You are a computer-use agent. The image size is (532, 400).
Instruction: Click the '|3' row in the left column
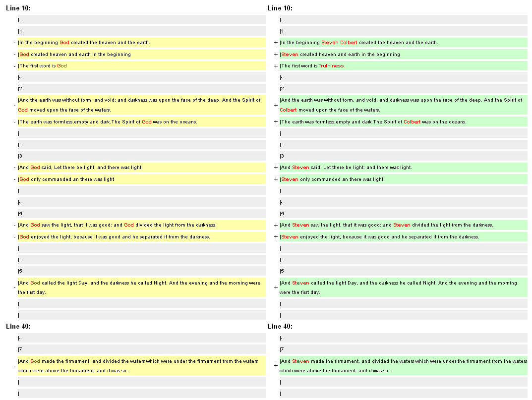pos(141,156)
